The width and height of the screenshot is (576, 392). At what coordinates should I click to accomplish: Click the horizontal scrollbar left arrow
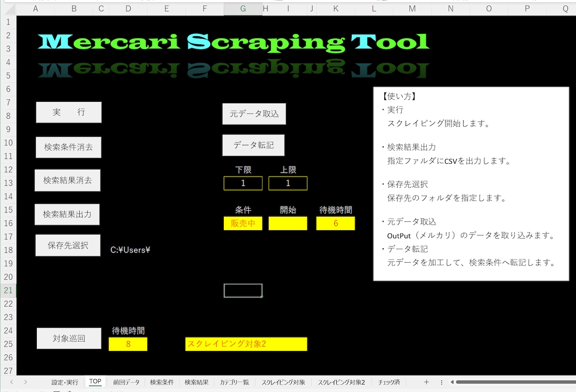tap(452, 382)
